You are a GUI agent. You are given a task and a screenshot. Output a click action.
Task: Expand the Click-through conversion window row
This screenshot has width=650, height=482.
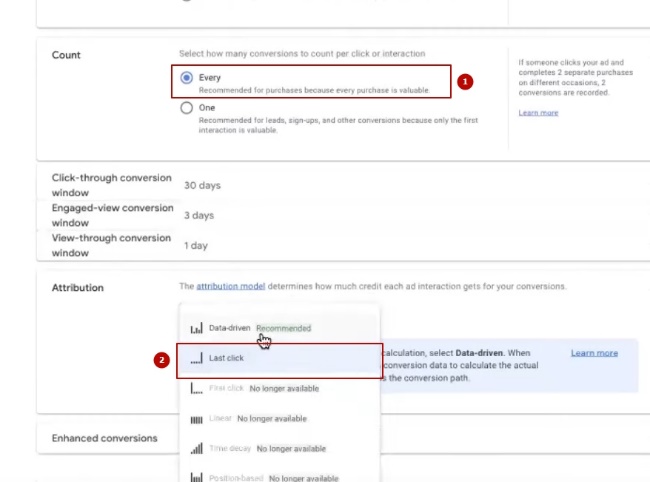pos(110,185)
